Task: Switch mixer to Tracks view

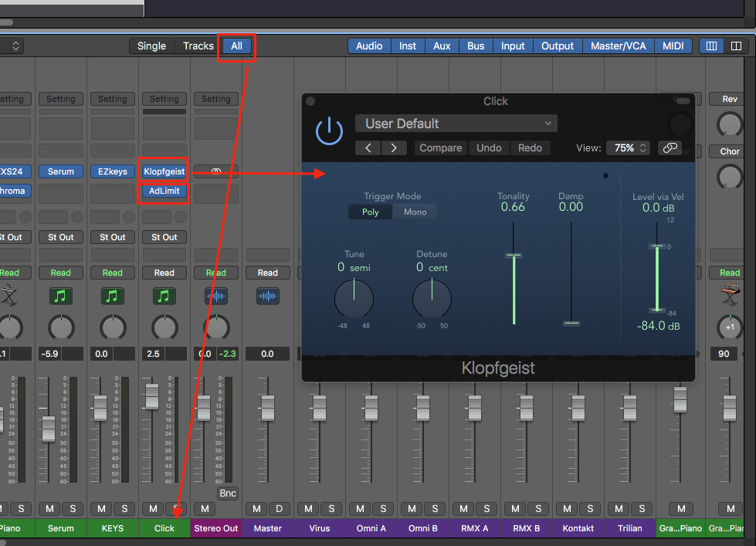Action: (x=198, y=46)
